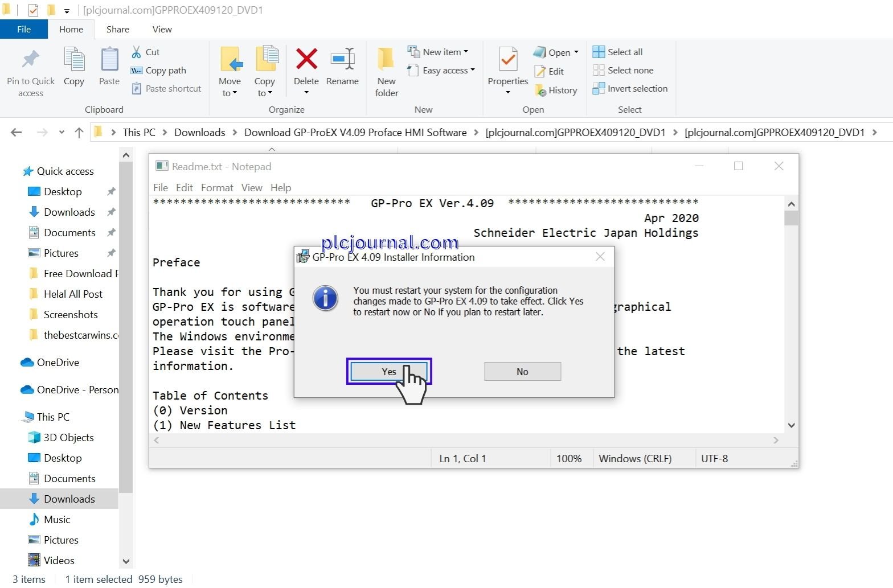Click the Cut scissors icon
Viewport: 893px width, 588px height.
coord(137,52)
